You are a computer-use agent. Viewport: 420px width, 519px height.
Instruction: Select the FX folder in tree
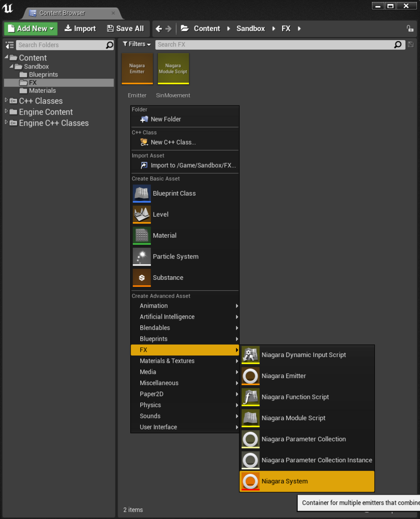pos(59,83)
